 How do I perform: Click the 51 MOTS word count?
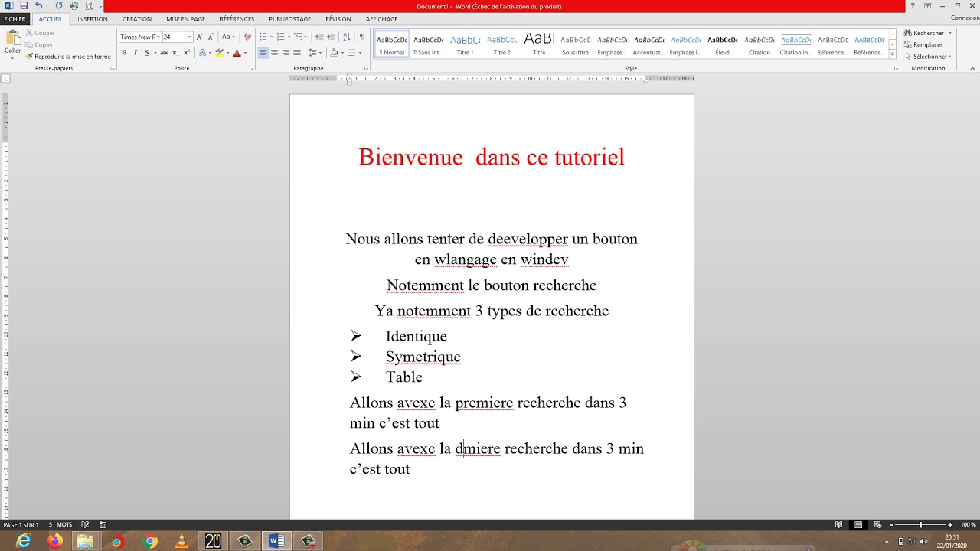pos(60,525)
